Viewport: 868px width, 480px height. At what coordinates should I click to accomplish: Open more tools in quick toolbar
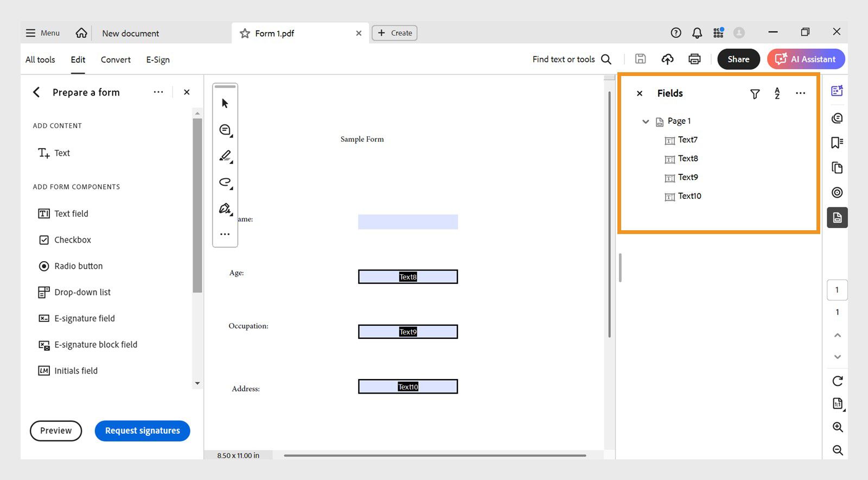tap(225, 234)
